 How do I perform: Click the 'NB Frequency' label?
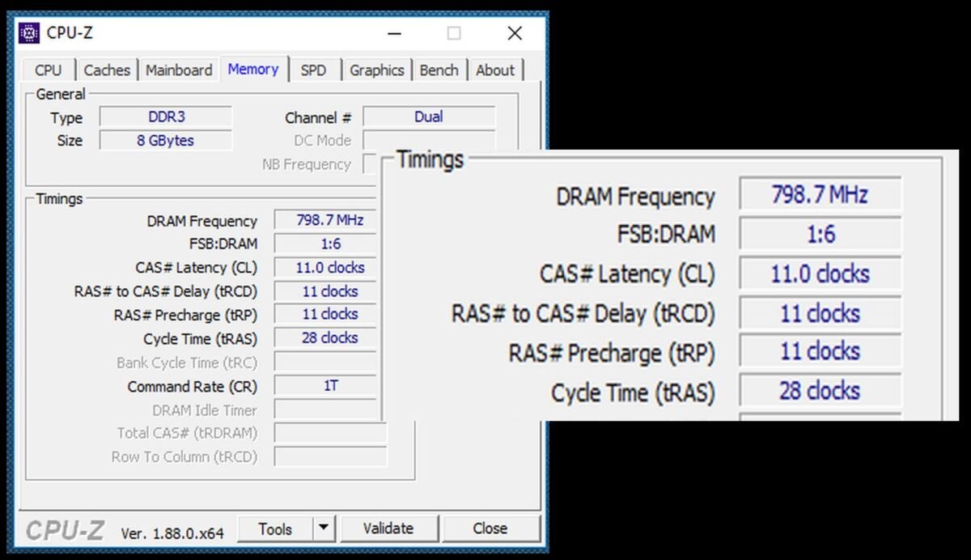[x=307, y=164]
